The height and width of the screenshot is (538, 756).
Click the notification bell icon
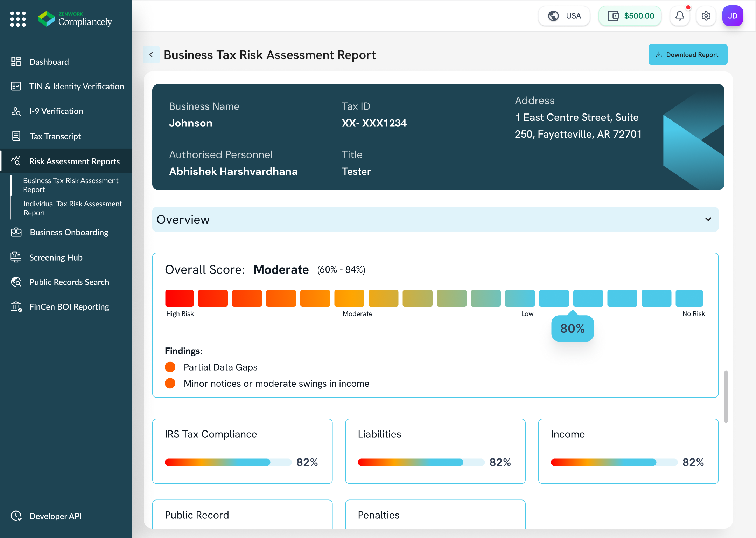click(680, 16)
